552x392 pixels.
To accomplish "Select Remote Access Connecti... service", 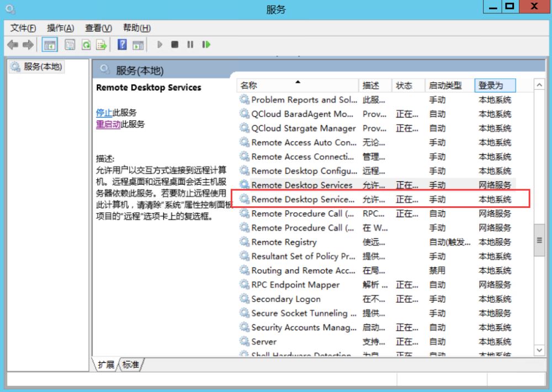I will point(376,157).
